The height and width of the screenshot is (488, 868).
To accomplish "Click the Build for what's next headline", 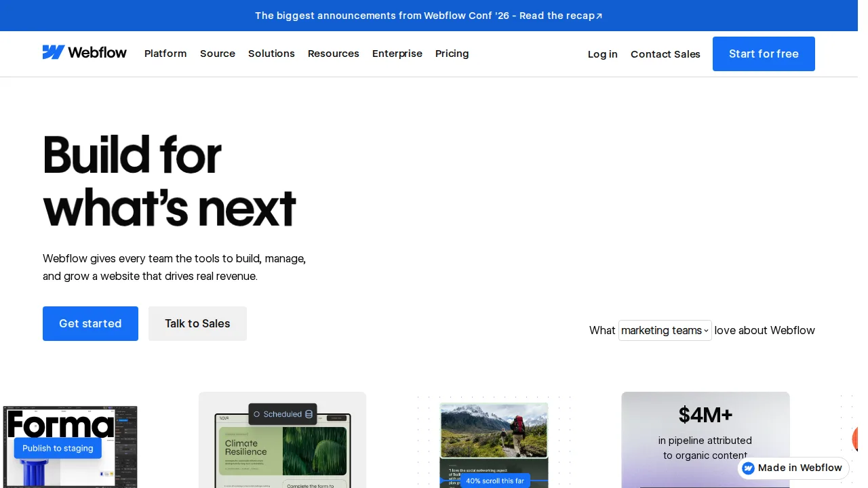I will [x=170, y=181].
